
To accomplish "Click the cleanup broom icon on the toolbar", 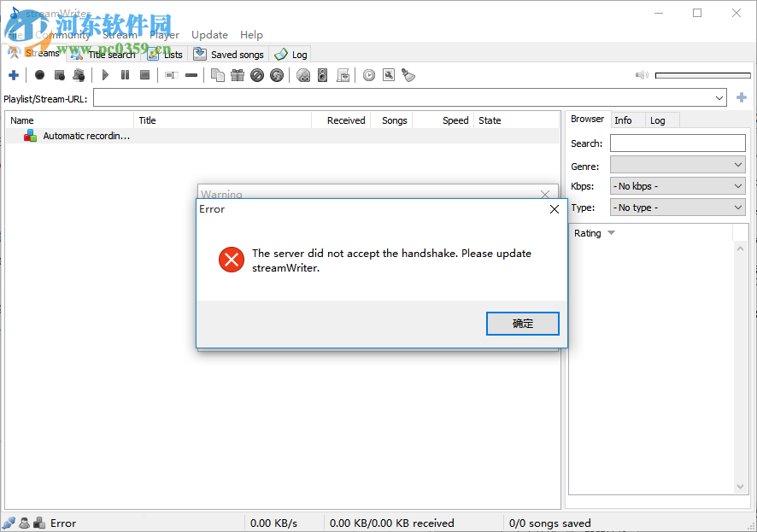I will coord(408,74).
